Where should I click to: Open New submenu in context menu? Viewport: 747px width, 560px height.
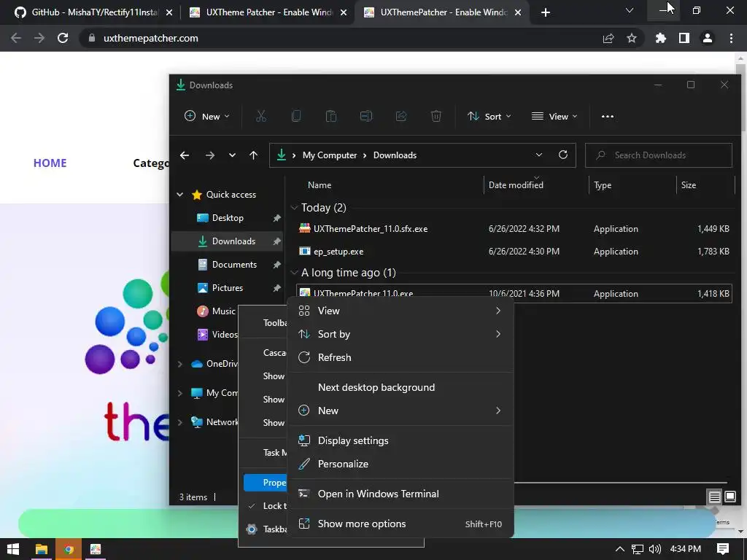[400, 411]
